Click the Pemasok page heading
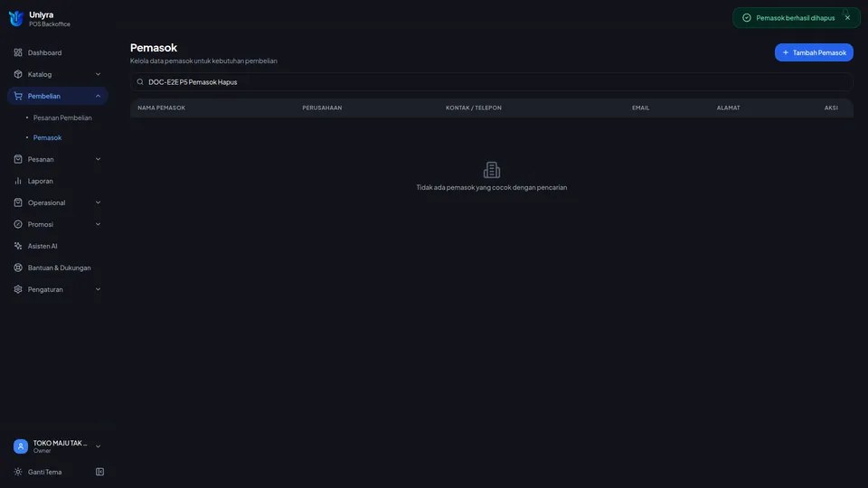This screenshot has width=868, height=488. tap(154, 48)
